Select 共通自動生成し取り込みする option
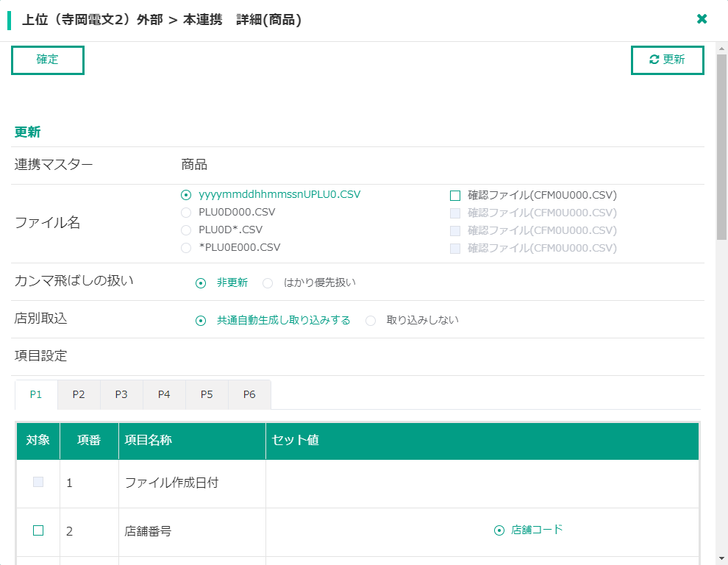The height and width of the screenshot is (565, 728). (x=201, y=321)
